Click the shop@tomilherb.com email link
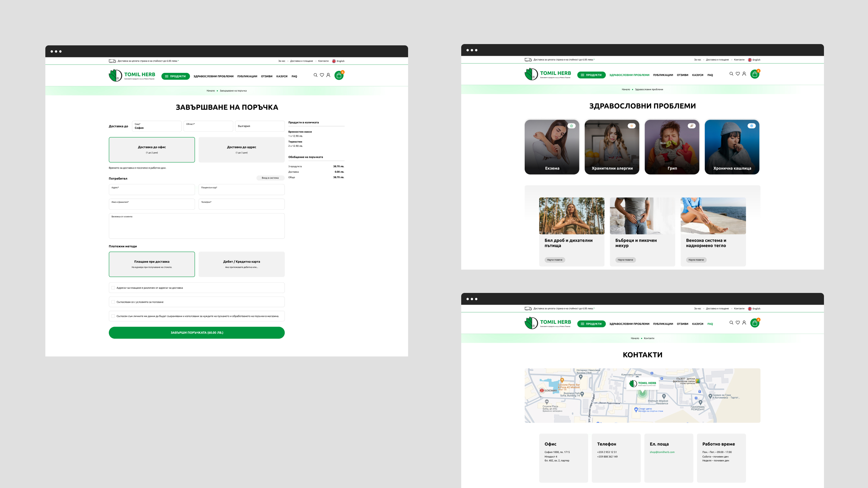Screen dimensions: 868x488 [x=662, y=452]
